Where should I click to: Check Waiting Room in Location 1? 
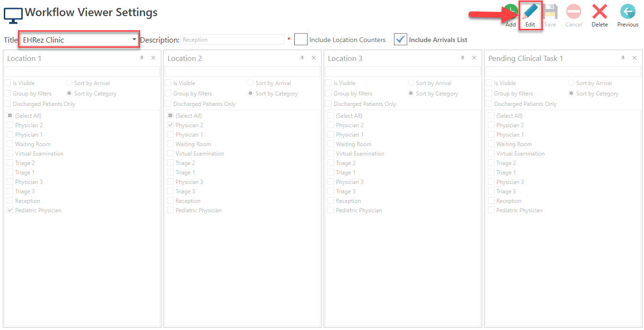[x=10, y=144]
